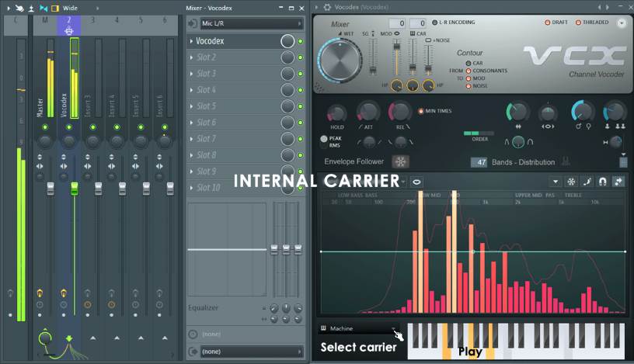
Task: Turn on L-R ENCODING
Action: [434, 23]
